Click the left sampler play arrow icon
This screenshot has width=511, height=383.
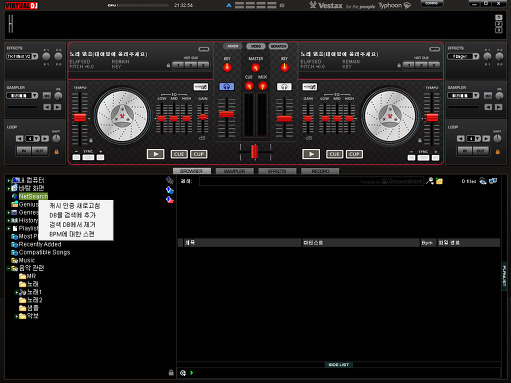(x=58, y=107)
